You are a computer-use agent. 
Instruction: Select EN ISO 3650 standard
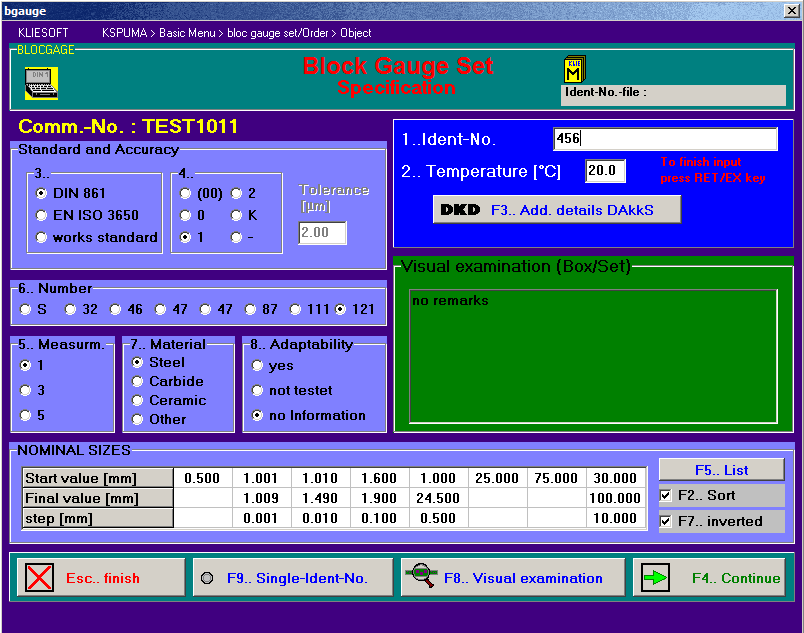(42, 215)
